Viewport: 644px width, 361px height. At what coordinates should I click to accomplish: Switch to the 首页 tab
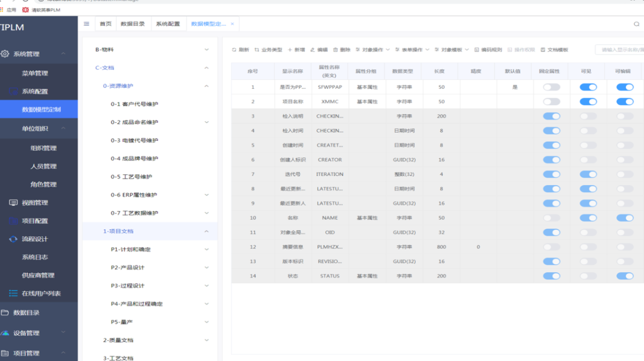click(x=106, y=24)
